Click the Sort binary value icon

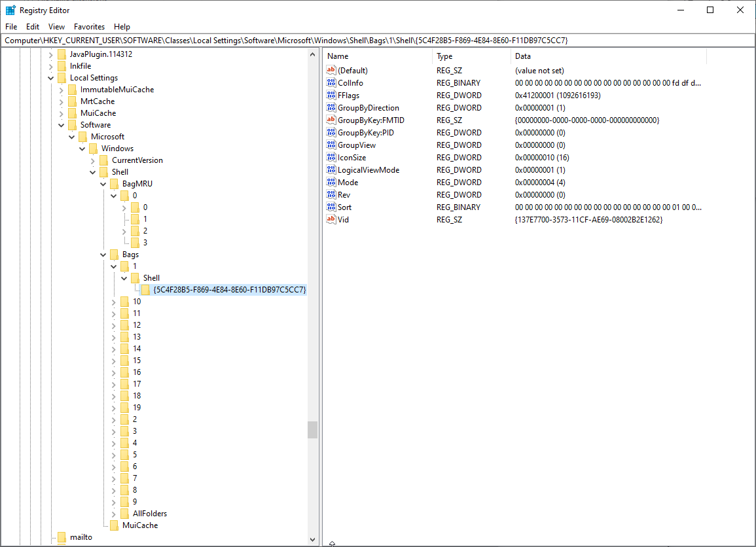point(331,207)
